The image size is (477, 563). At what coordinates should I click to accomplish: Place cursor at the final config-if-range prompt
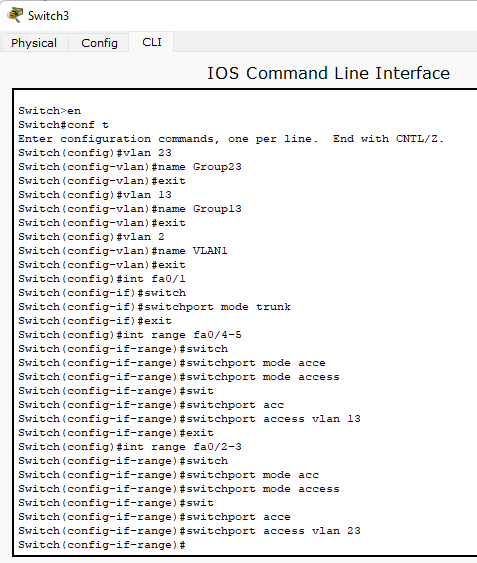tap(102, 545)
